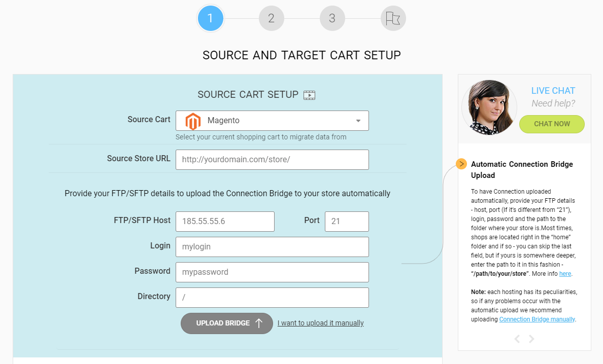603x364 pixels.
Task: Click the orange arrow bullet next to Automatic Connection Bridge
Action: pyautogui.click(x=461, y=164)
